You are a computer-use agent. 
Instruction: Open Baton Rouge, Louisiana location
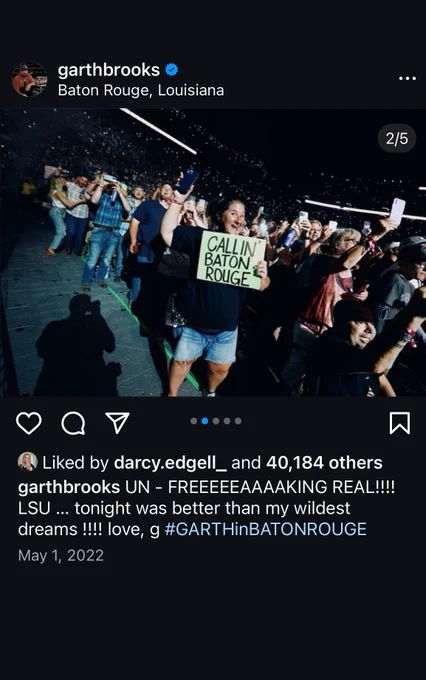pos(141,90)
